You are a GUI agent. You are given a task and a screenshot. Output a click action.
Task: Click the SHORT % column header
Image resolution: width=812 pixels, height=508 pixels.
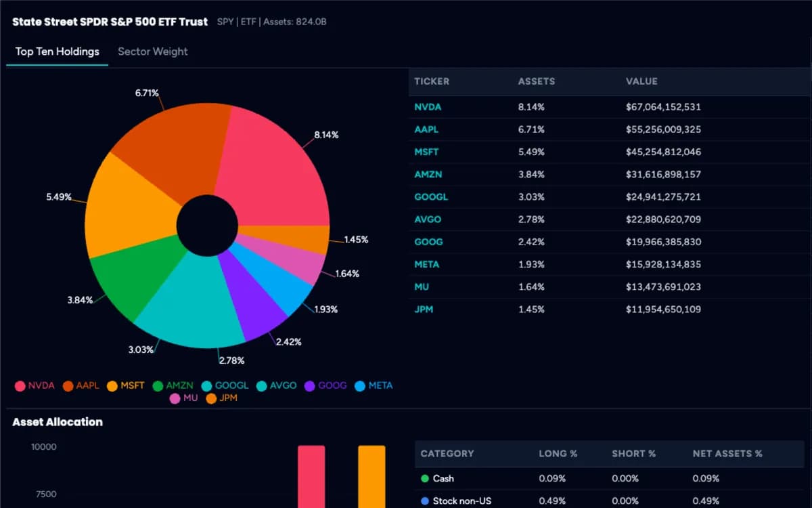tap(633, 453)
